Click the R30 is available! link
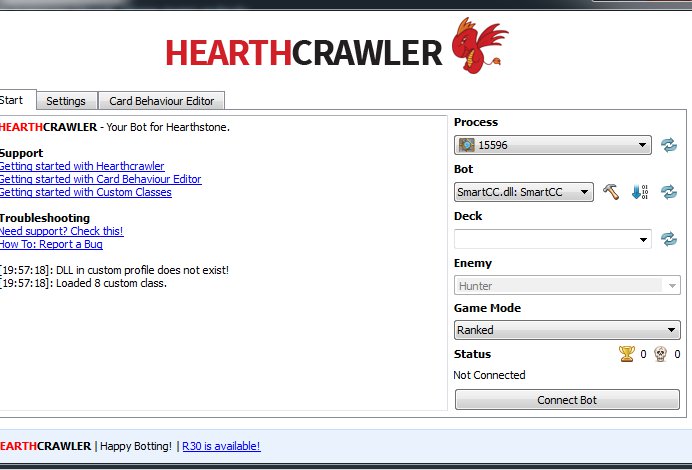The height and width of the screenshot is (470, 692). click(x=221, y=446)
